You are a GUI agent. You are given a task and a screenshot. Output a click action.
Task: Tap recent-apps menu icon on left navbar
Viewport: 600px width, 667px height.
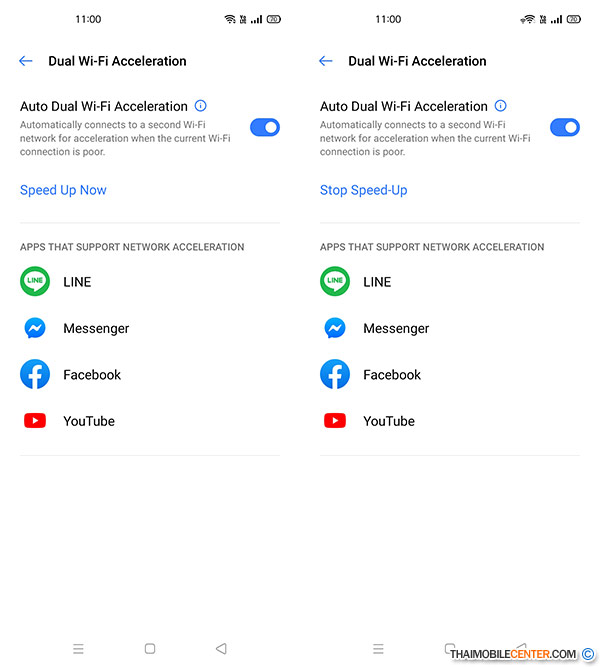point(78,649)
